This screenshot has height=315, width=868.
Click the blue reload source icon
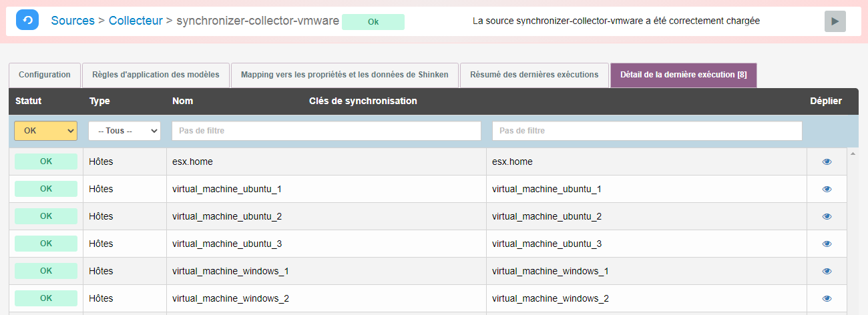[27, 21]
